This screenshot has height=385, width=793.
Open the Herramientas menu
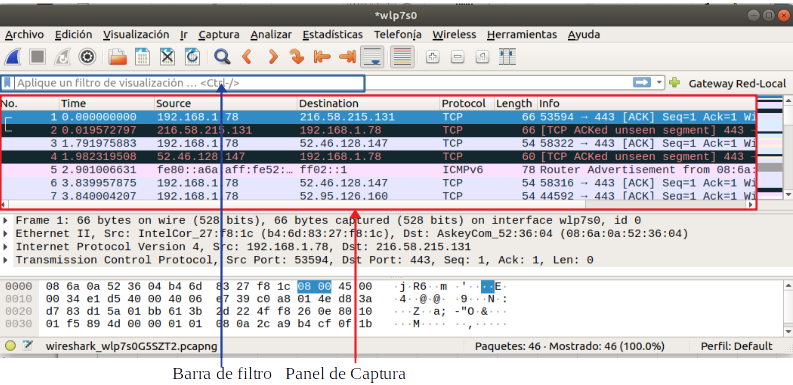[x=522, y=35]
